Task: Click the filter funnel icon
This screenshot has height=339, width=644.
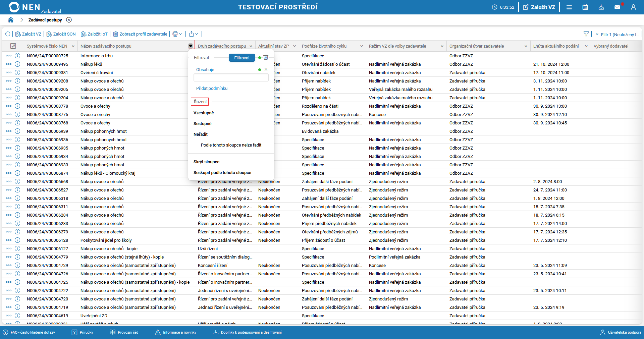Action: pos(586,34)
